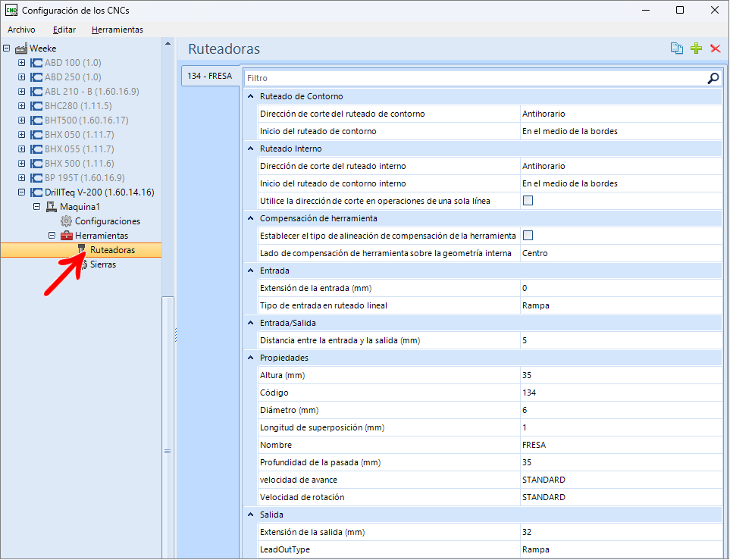Click the copy/duplicate tool icon in Ruteadoras header
This screenshot has width=730, height=560.
pyautogui.click(x=676, y=48)
